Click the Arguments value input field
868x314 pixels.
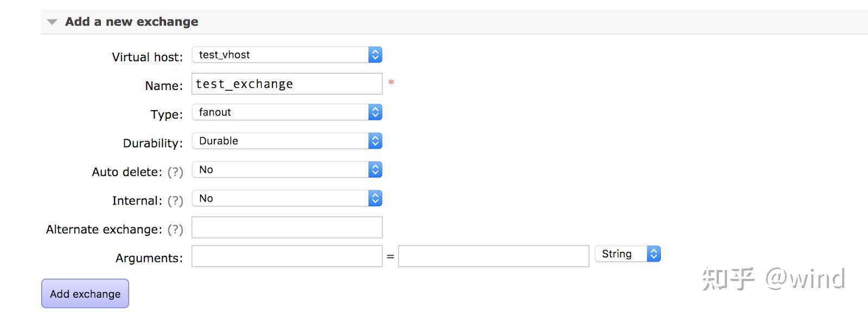tap(493, 256)
